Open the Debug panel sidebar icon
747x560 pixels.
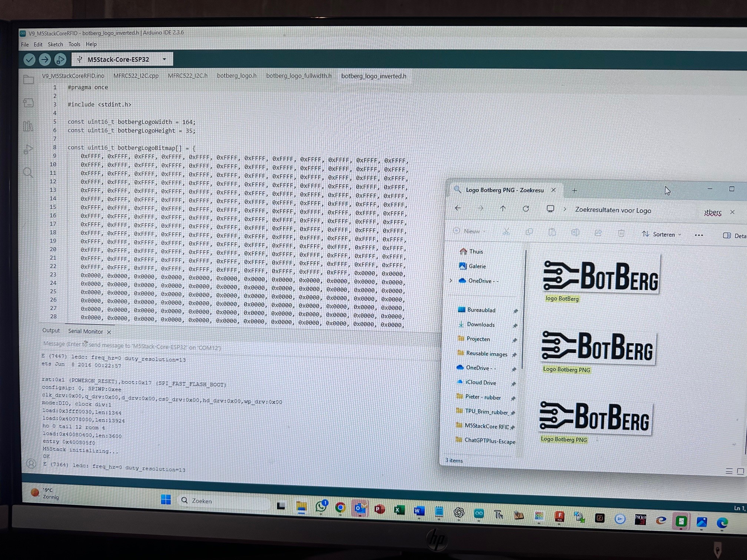coord(28,149)
